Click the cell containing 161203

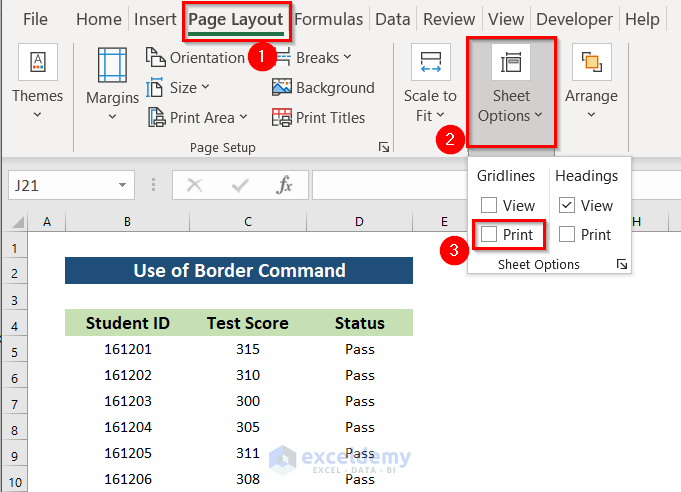click(x=127, y=401)
